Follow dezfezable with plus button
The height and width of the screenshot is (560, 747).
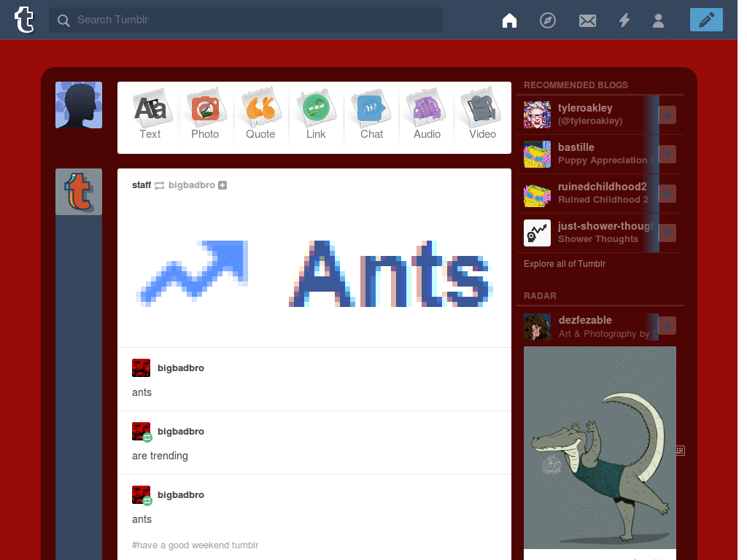point(667,326)
